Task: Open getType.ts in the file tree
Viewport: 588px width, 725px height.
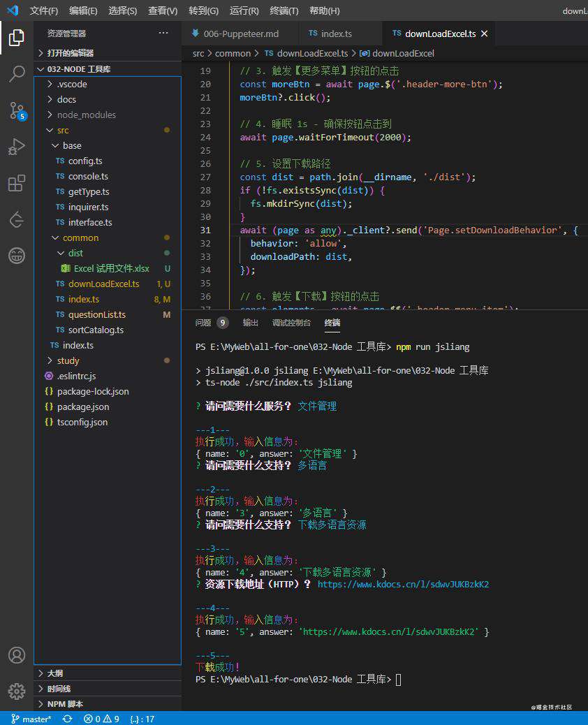Action: click(x=108, y=191)
